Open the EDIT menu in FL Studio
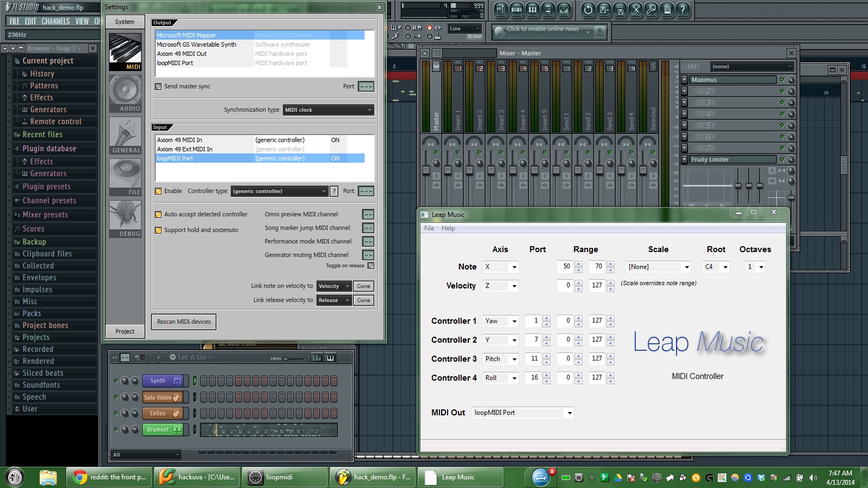 [x=30, y=21]
